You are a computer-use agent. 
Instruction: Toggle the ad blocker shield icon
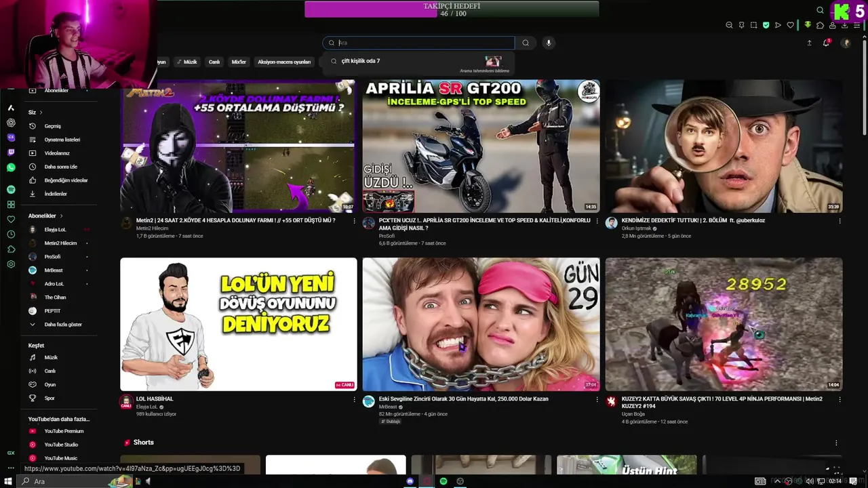(x=766, y=25)
